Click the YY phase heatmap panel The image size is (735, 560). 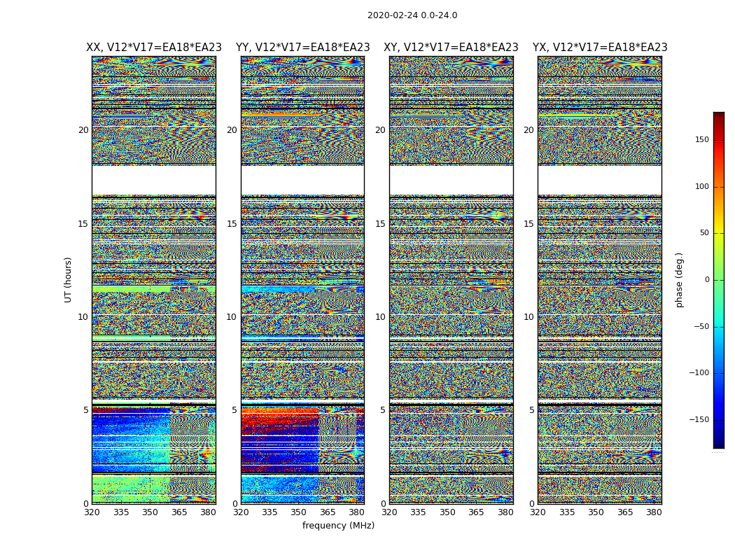(303, 280)
